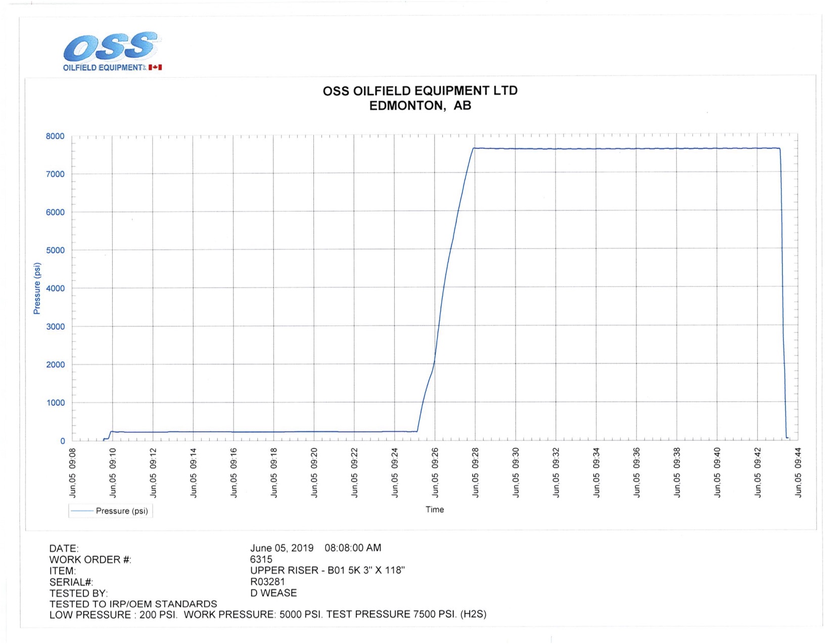
Task: Click the 5000 y-axis label
Action: tap(55, 251)
